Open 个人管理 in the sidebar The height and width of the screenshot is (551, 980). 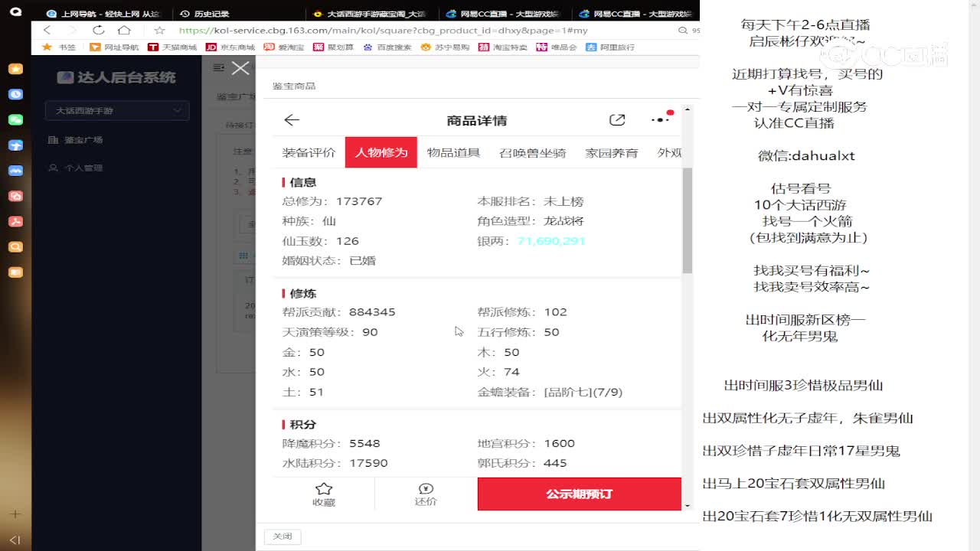pos(76,168)
